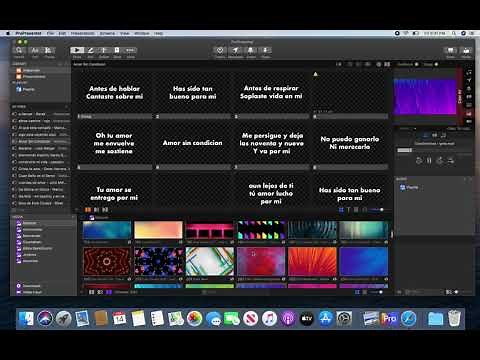Add a new library with plus button
Viewport: 480px width, 360px height.
66,64
